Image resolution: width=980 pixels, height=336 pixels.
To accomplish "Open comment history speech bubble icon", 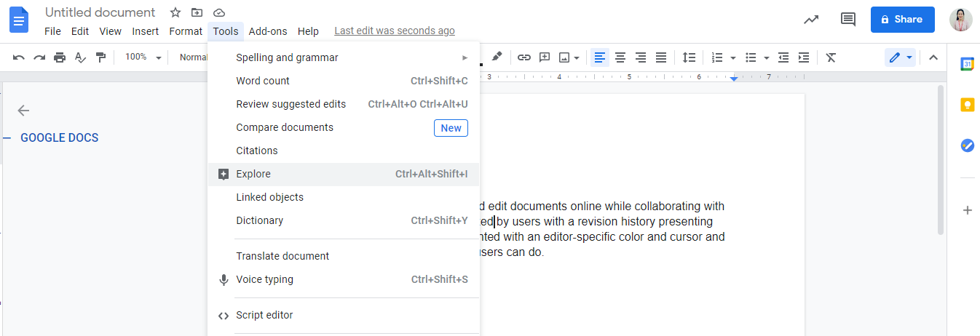I will [x=848, y=20].
